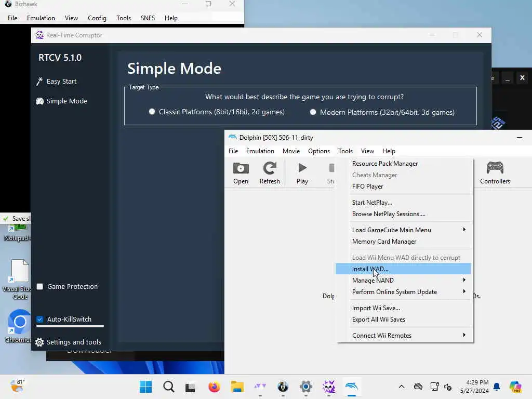Viewport: 532px width, 399px height.
Task: Expand Manage NAND submenu
Action: coord(404,280)
